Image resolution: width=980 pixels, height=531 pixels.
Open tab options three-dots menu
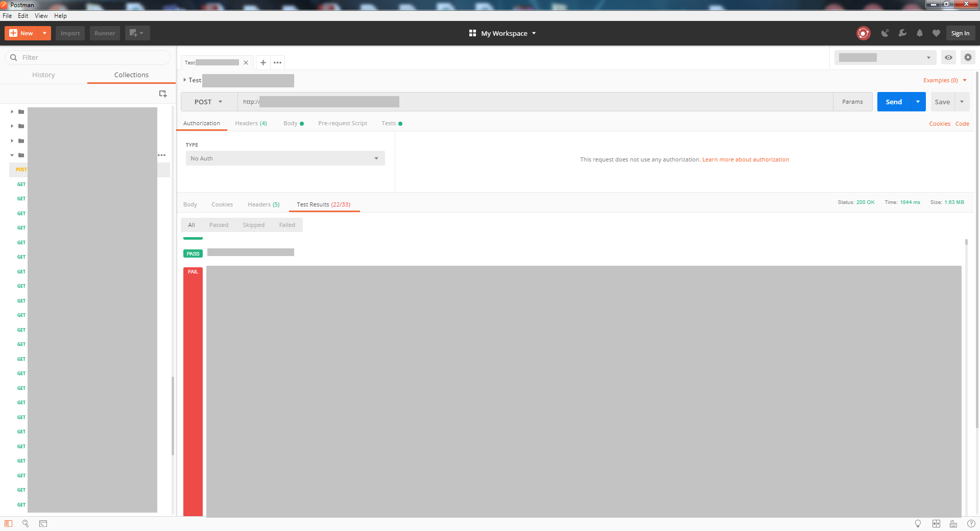(277, 62)
